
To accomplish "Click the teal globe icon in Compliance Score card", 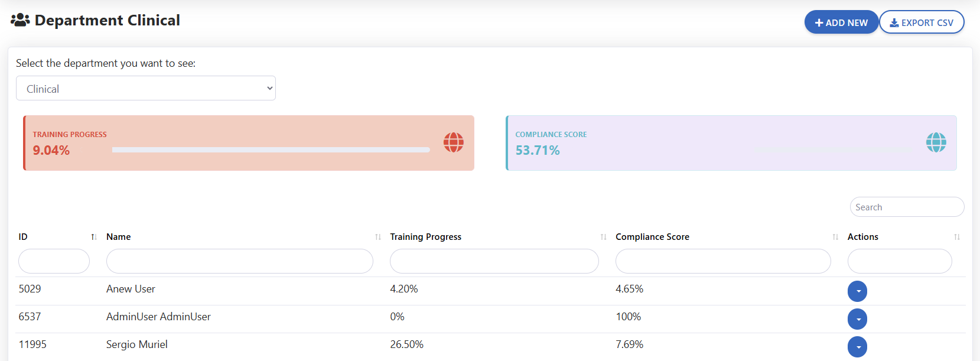I will point(936,142).
